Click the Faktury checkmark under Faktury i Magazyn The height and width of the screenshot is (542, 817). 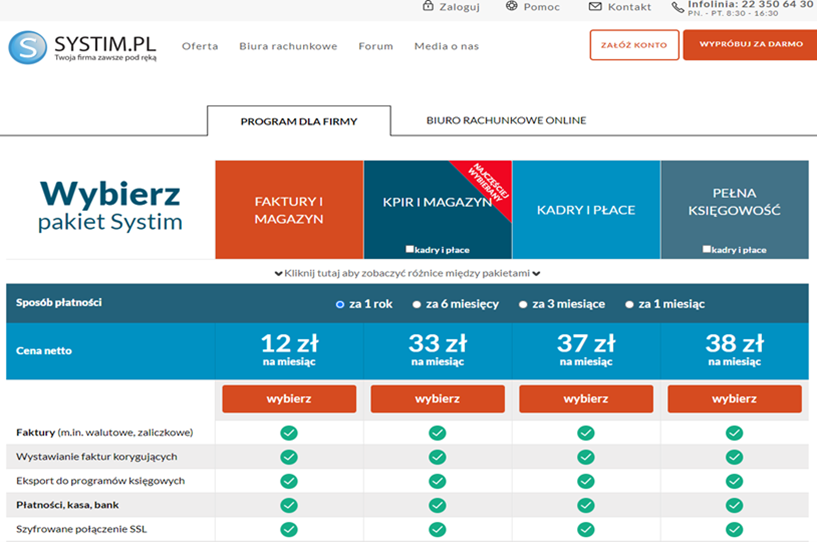[289, 433]
